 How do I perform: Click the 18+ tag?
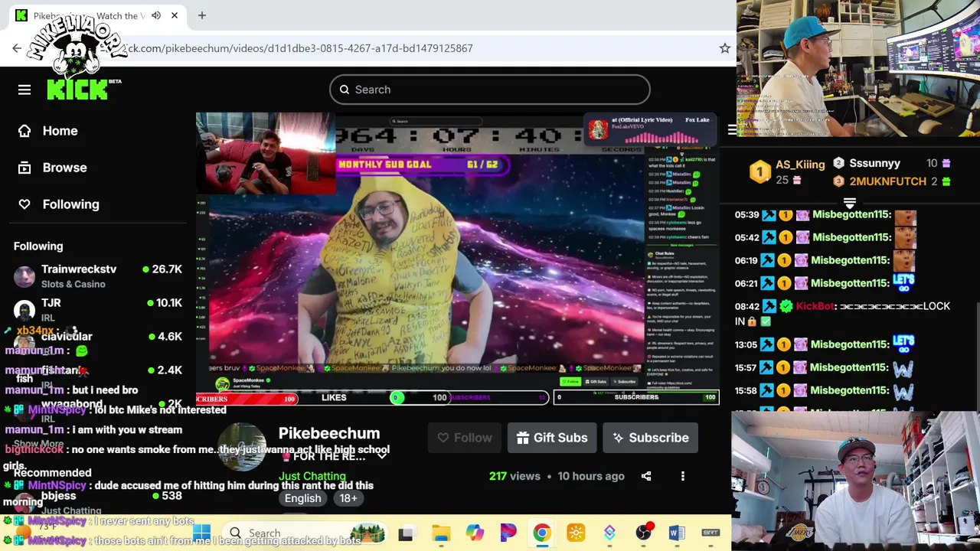click(x=348, y=498)
